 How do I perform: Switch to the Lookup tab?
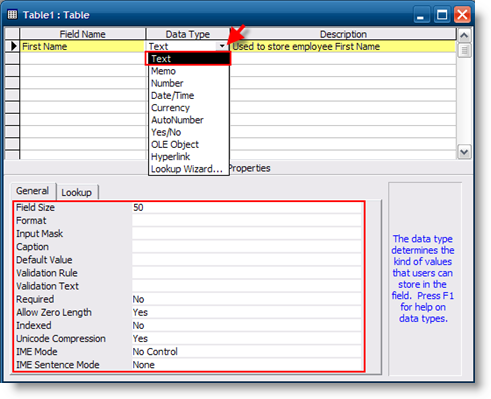(77, 192)
